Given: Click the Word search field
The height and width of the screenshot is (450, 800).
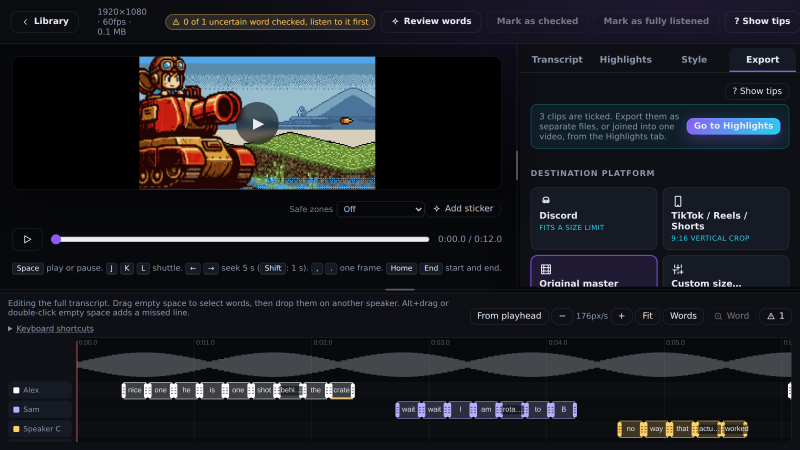Looking at the screenshot, I should (732, 316).
